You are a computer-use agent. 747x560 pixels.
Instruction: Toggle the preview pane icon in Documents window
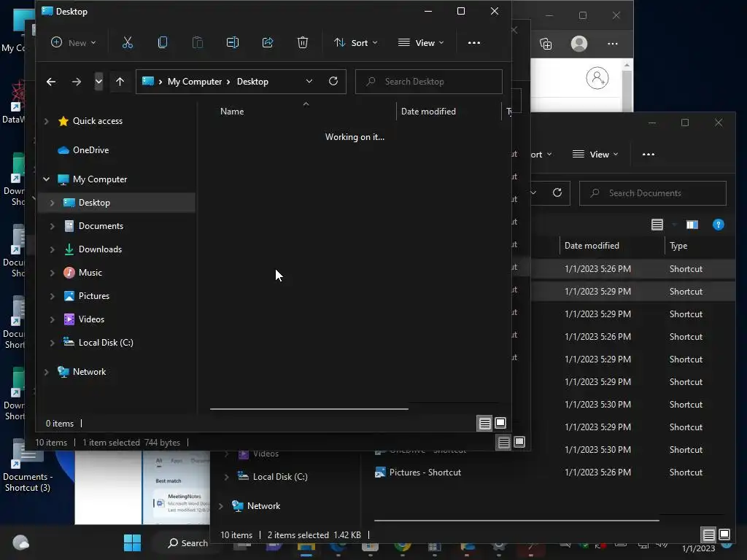pyautogui.click(x=692, y=225)
